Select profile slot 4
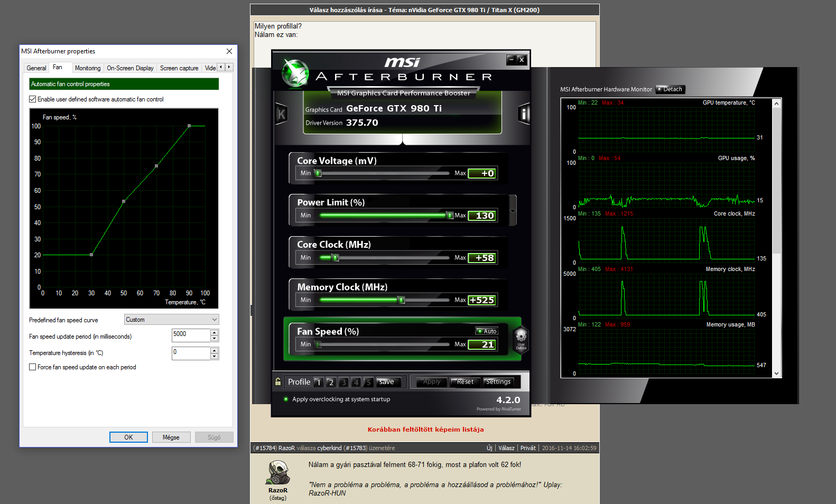Viewport: 836px width, 504px height. pos(356,382)
